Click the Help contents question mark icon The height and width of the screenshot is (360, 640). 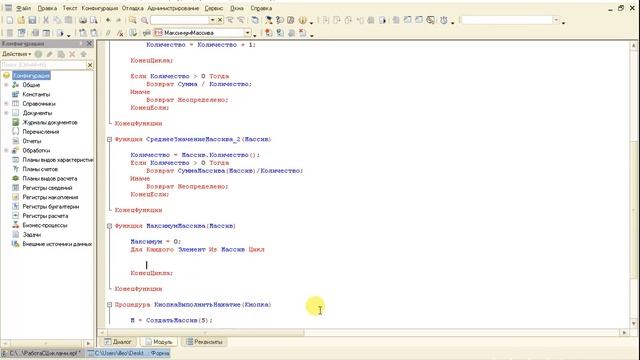pos(291,20)
